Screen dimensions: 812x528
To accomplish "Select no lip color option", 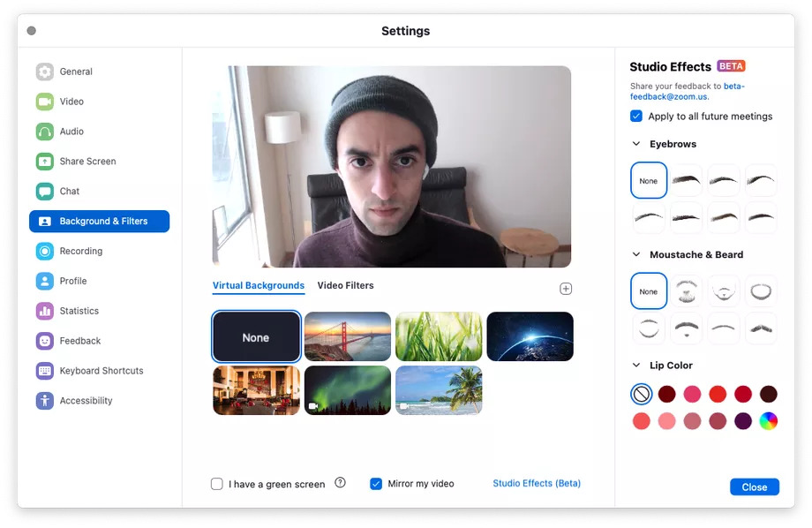I will point(641,395).
